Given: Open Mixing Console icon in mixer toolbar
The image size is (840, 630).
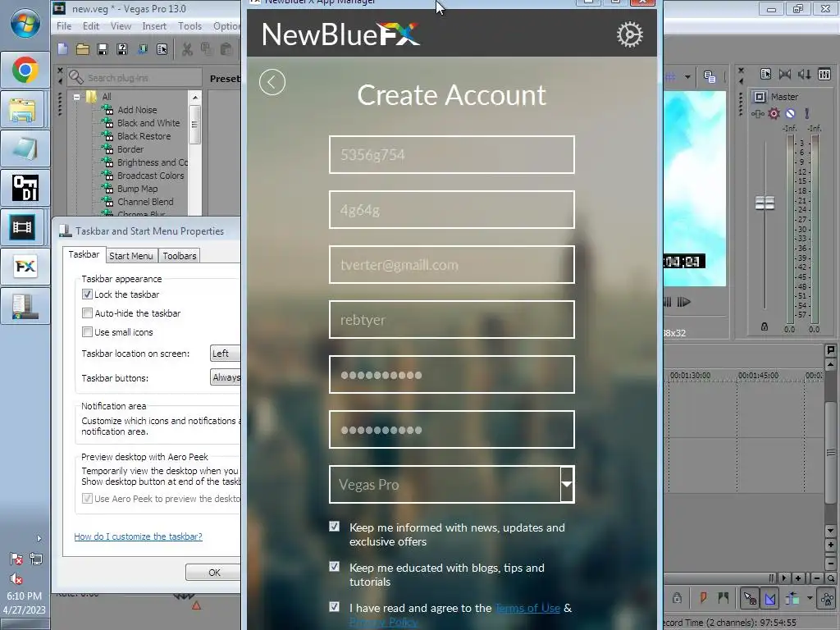Looking at the screenshot, I should [x=824, y=74].
